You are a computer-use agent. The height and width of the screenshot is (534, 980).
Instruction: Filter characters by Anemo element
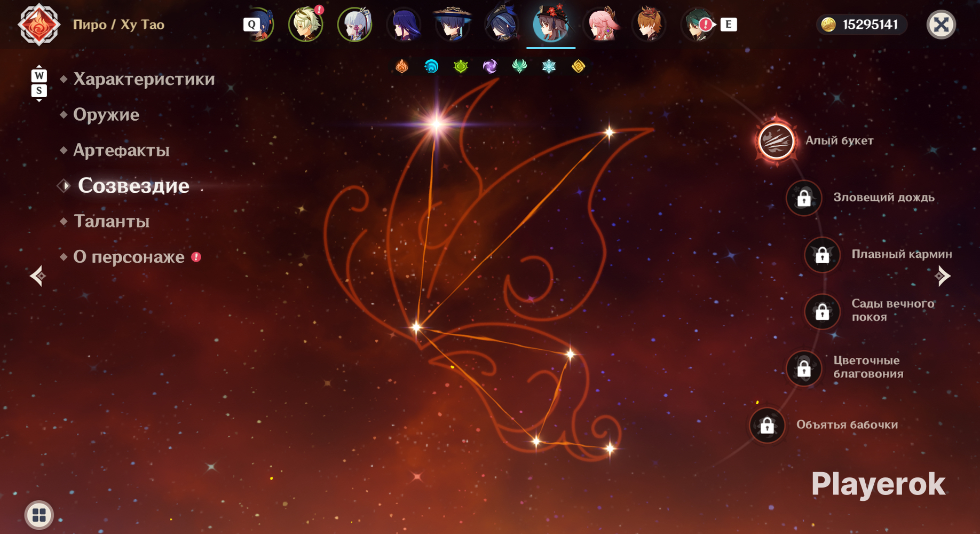point(519,66)
